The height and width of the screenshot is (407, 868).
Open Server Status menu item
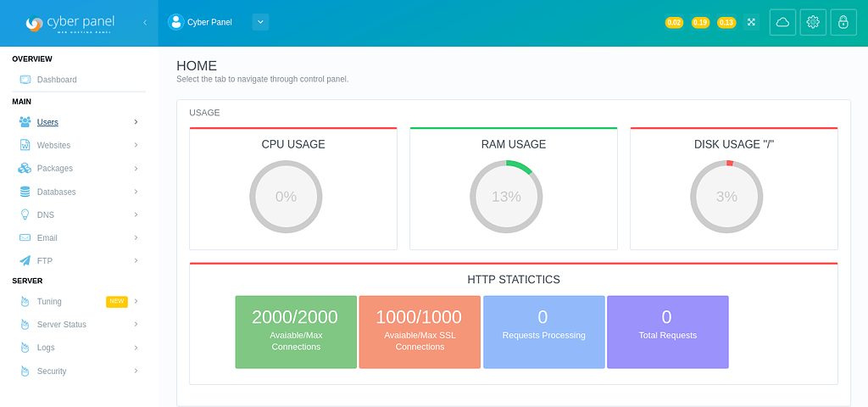tap(61, 325)
